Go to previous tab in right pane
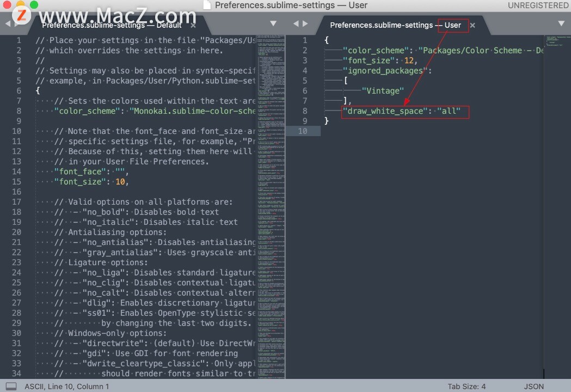The width and height of the screenshot is (571, 392). click(x=296, y=23)
